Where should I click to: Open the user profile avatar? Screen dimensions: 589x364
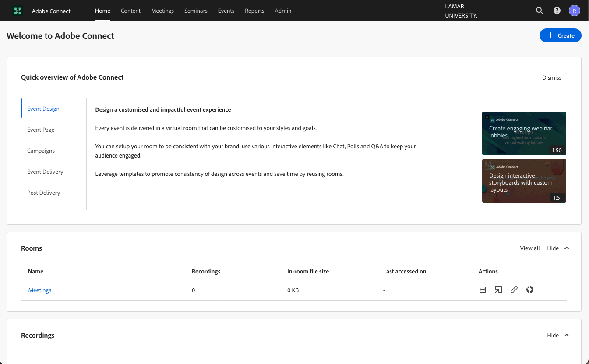tap(574, 11)
